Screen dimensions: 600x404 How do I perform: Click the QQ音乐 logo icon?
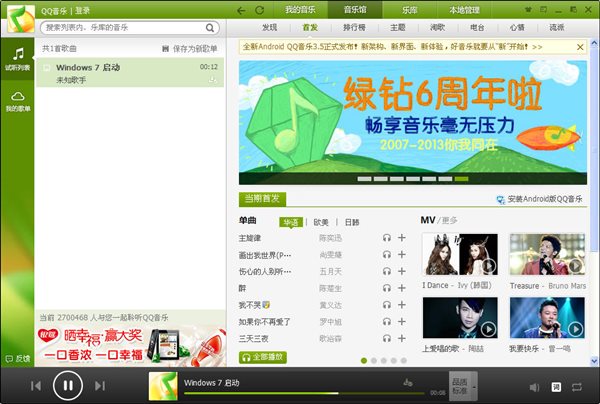coord(21,19)
